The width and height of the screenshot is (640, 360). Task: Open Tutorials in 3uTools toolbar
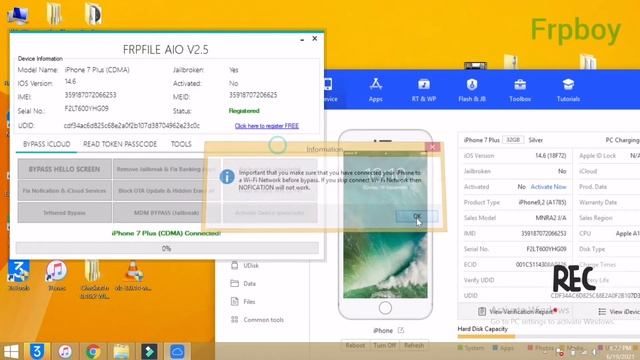(568, 89)
